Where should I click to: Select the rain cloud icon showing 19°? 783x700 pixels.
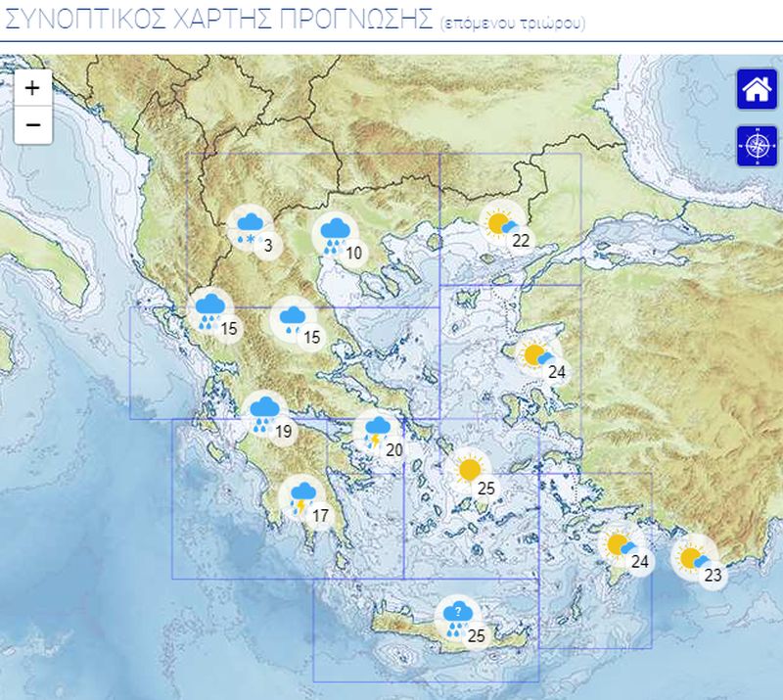(264, 414)
